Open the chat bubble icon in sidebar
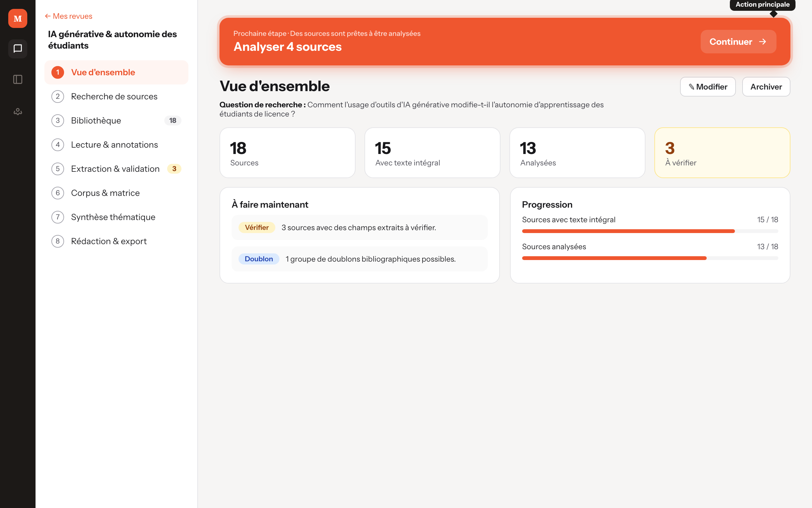The width and height of the screenshot is (812, 508). click(18, 49)
